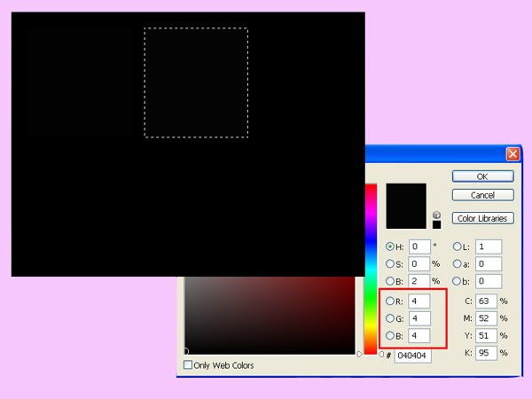Image resolution: width=532 pixels, height=399 pixels.
Task: Open Color Libraries
Action: point(482,218)
